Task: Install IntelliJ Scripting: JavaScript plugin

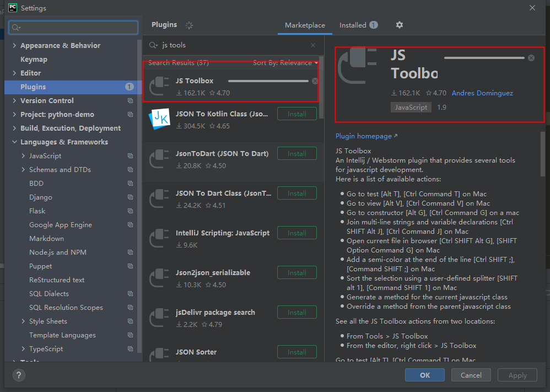Action: coord(296,233)
